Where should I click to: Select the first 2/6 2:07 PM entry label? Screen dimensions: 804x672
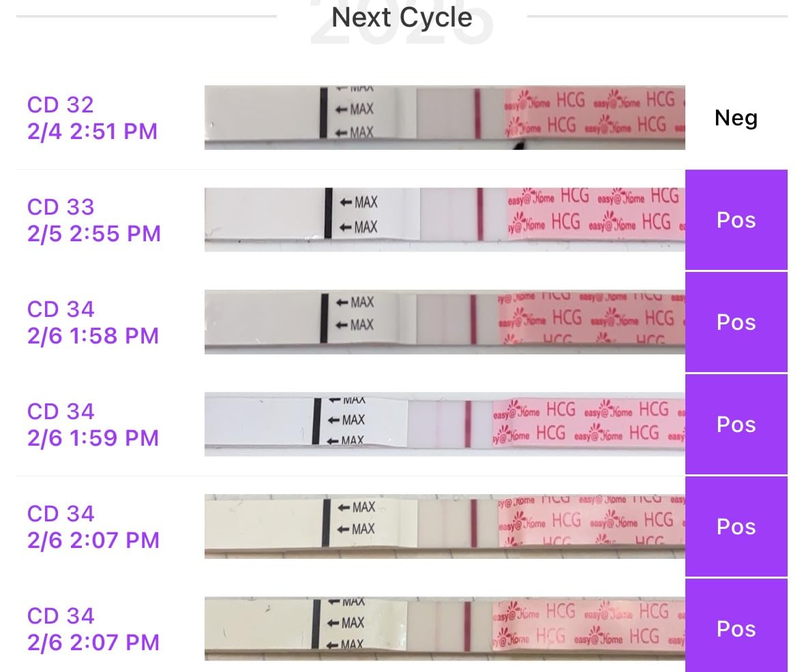pos(93,527)
